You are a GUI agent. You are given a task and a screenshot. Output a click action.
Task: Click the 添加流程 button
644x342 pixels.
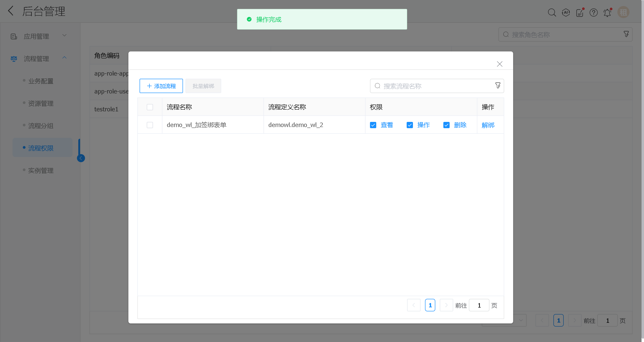point(161,86)
